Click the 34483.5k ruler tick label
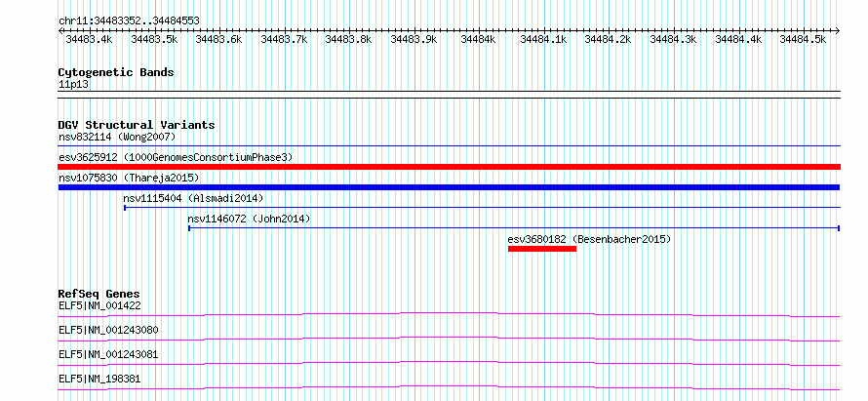 [x=154, y=39]
